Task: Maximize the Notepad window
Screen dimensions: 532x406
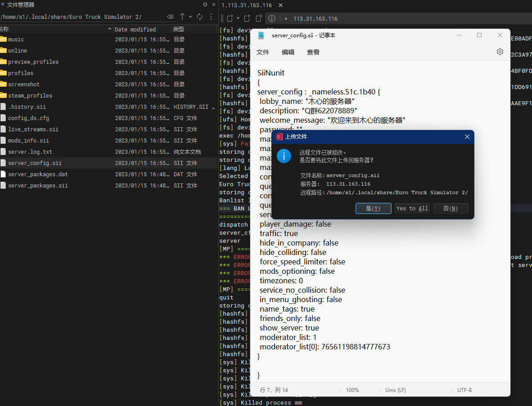Action: coord(479,35)
